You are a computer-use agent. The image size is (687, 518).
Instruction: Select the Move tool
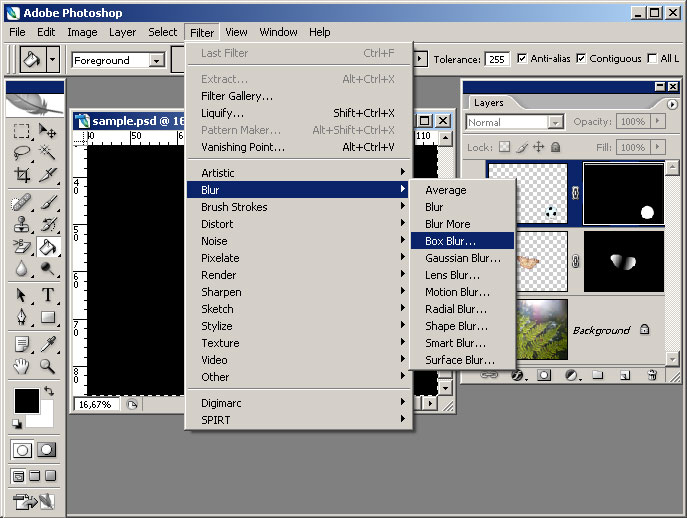coord(47,131)
